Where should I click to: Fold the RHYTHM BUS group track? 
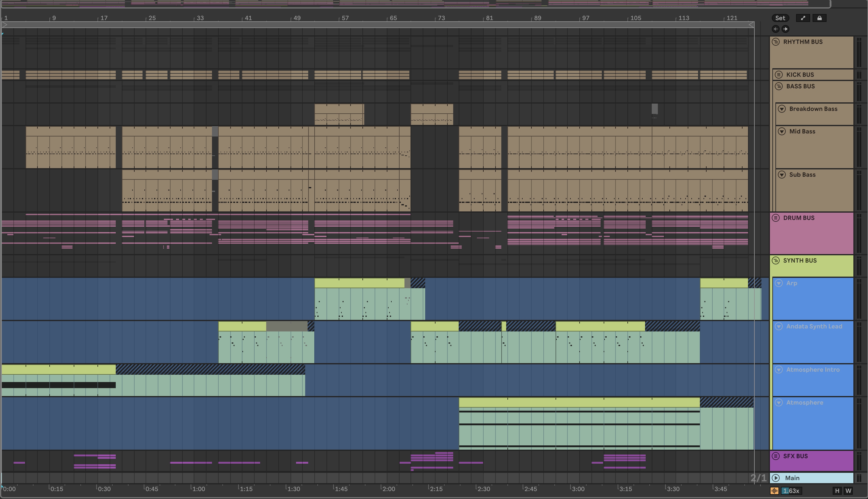pos(775,42)
